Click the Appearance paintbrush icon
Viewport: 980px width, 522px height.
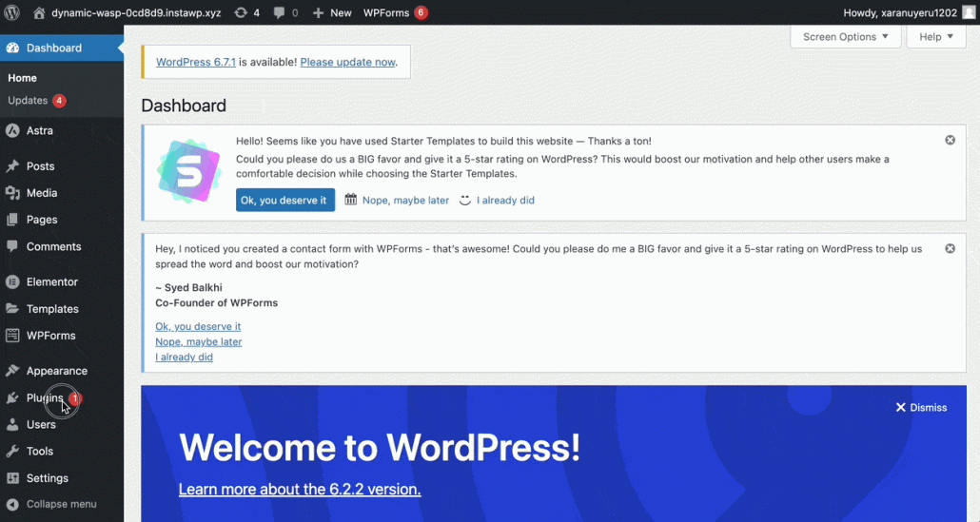12,371
